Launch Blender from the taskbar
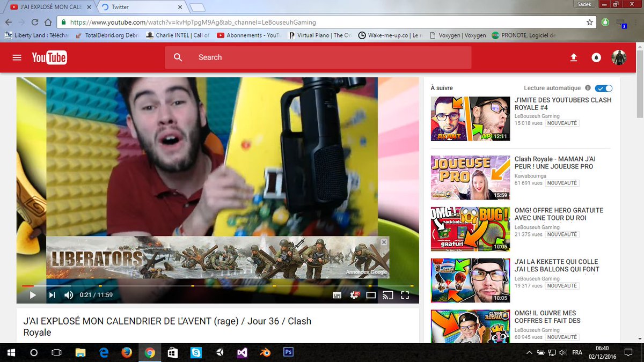Screen dimensions: 644x362 (265, 352)
